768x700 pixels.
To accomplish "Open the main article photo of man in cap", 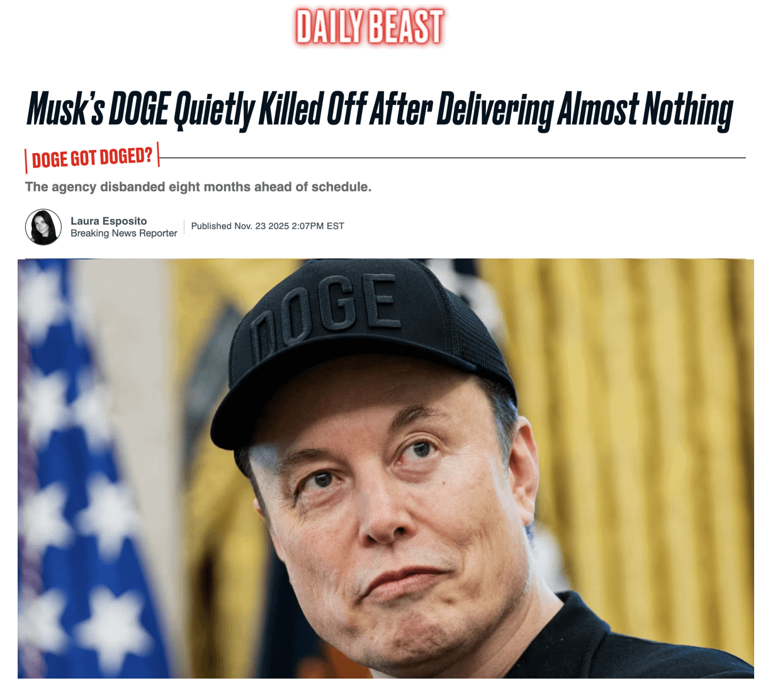I will click(x=385, y=468).
